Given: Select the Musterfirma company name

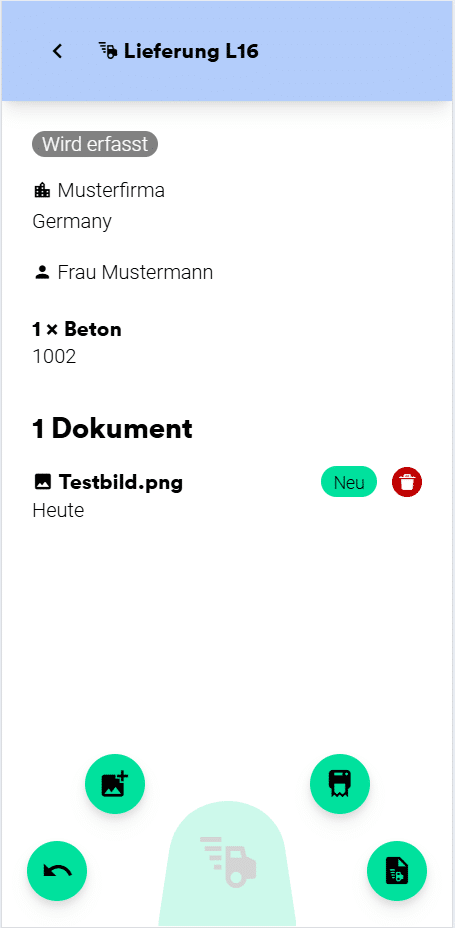Looking at the screenshot, I should click(111, 191).
